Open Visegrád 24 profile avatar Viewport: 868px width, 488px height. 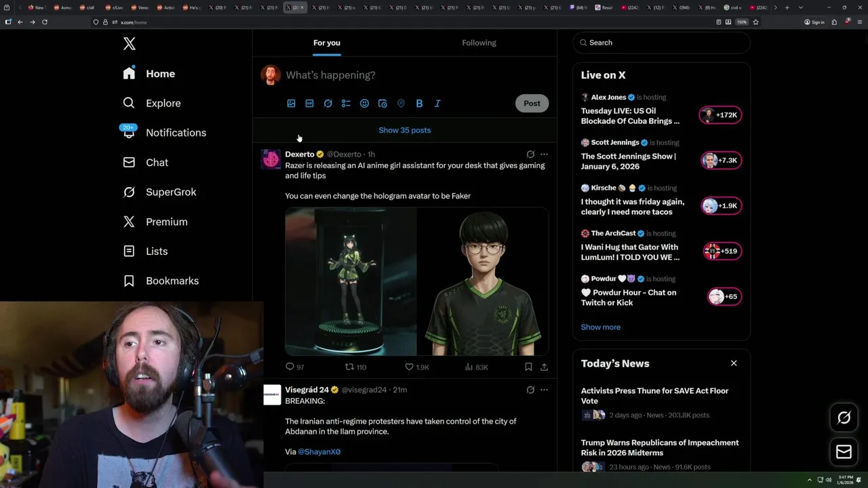pos(272,394)
